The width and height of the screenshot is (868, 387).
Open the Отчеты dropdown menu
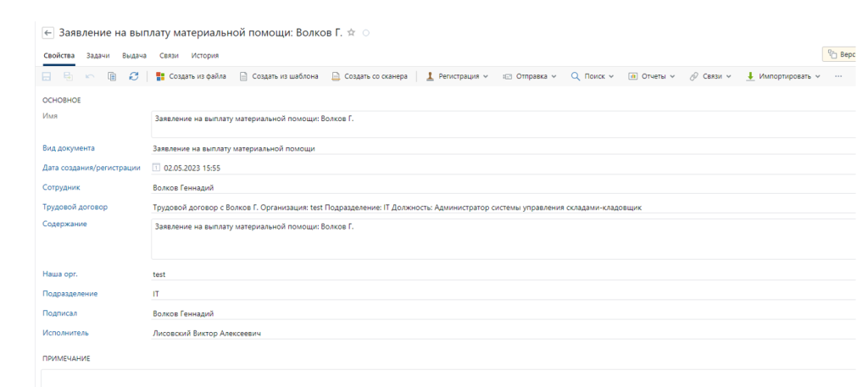651,77
